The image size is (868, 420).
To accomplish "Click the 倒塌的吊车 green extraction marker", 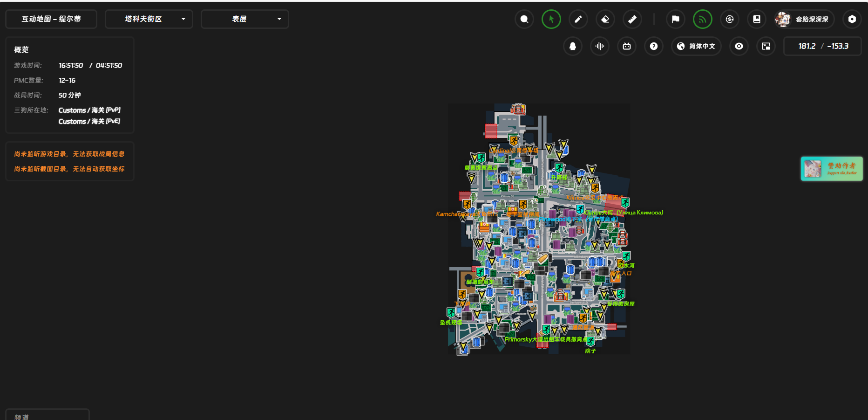I will pos(481,272).
